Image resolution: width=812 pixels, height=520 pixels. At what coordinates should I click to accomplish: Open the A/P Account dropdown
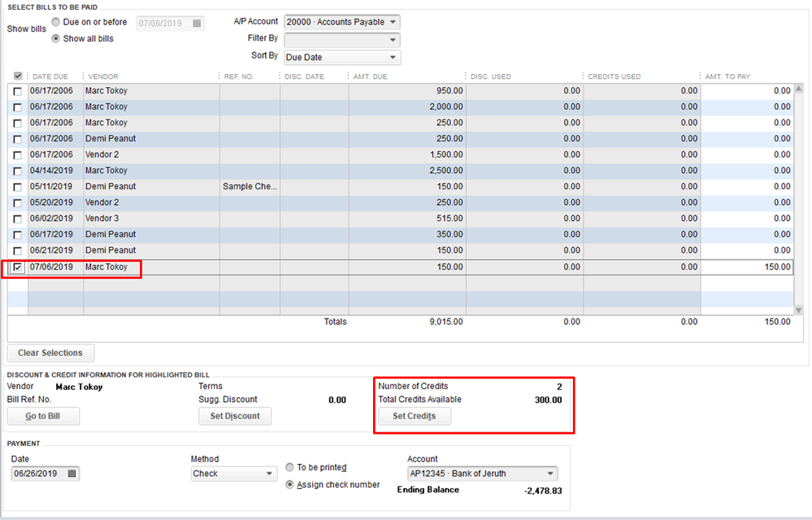pos(341,22)
